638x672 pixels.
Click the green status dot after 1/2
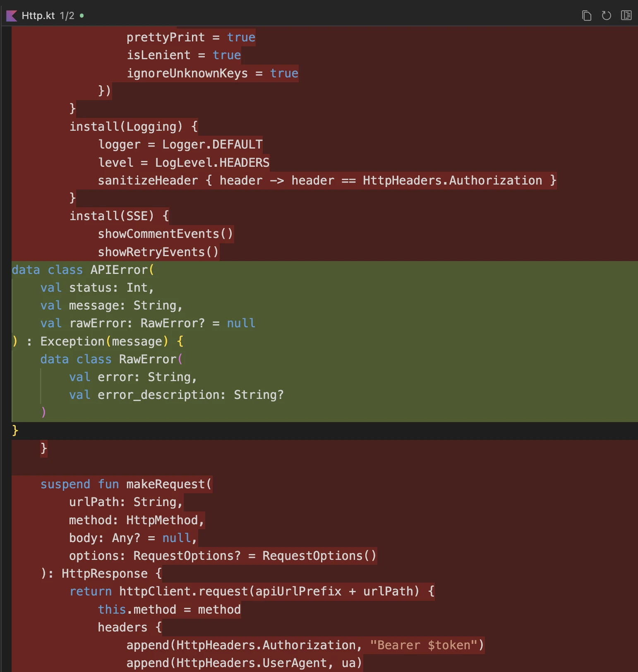click(x=82, y=16)
